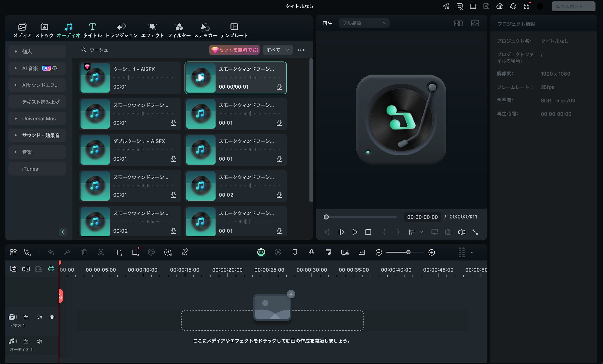Screen dimensions: 603x364
Task: Add text with the timeline T tool
Action: click(118, 252)
